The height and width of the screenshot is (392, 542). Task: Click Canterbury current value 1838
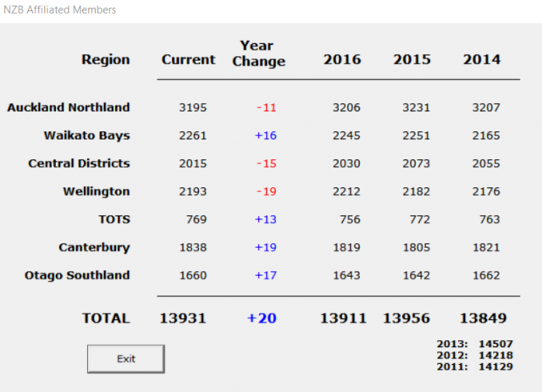[193, 247]
